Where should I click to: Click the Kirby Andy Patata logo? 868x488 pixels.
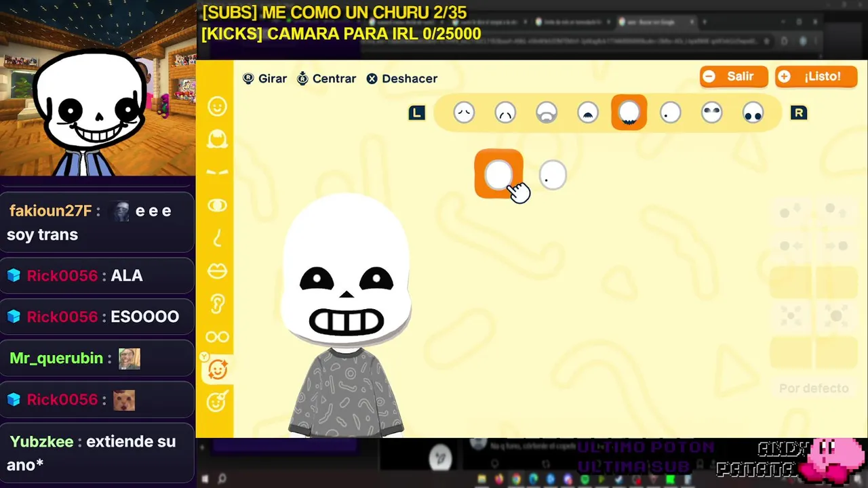(791, 460)
